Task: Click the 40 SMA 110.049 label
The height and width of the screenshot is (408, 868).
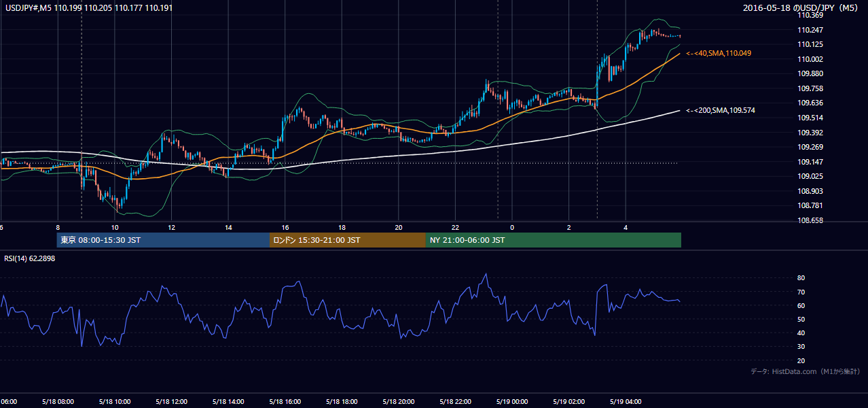Action: click(719, 53)
